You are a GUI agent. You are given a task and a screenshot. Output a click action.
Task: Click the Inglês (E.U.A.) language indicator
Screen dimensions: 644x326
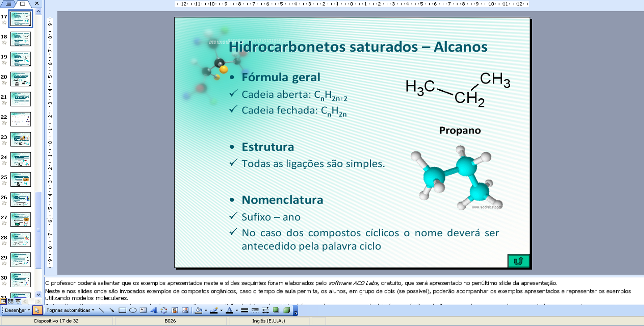pos(268,321)
